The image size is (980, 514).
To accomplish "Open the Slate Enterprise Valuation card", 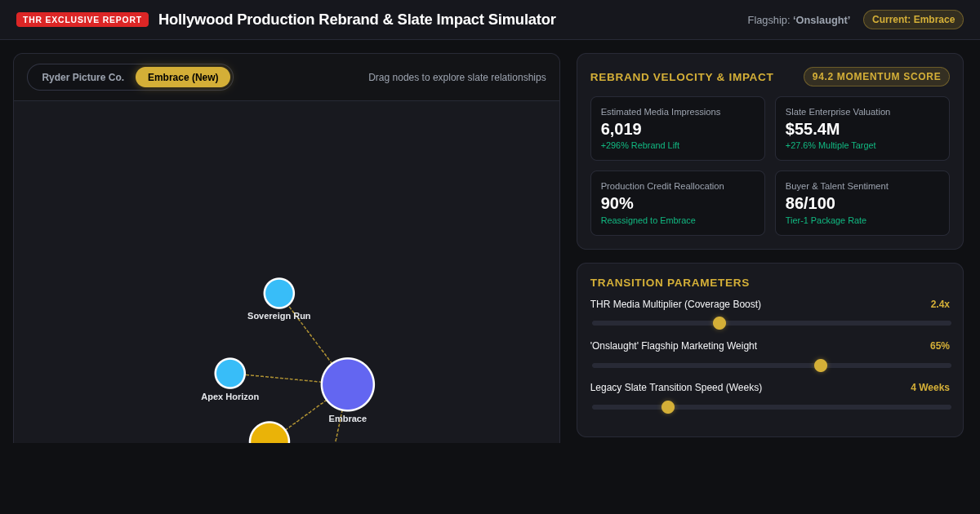I will [x=862, y=129].
